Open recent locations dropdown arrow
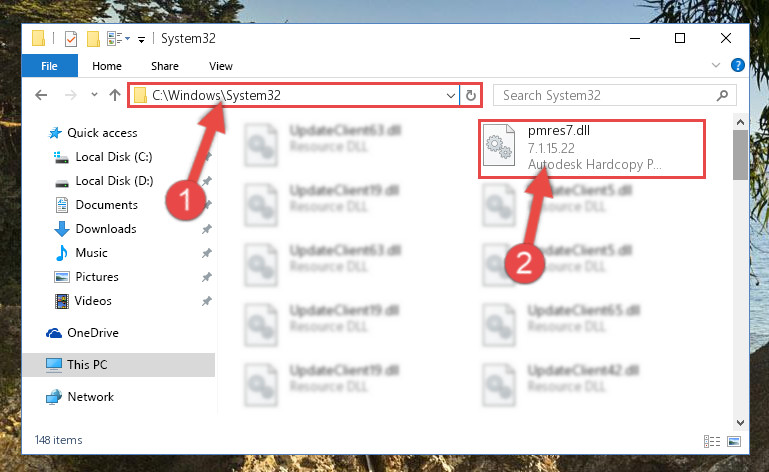This screenshot has width=769, height=472. pyautogui.click(x=94, y=95)
